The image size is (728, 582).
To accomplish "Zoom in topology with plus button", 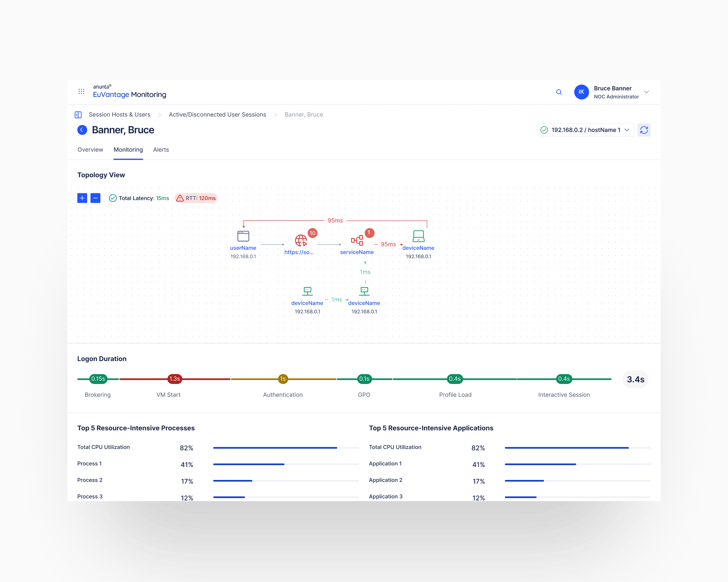I will 82,198.
